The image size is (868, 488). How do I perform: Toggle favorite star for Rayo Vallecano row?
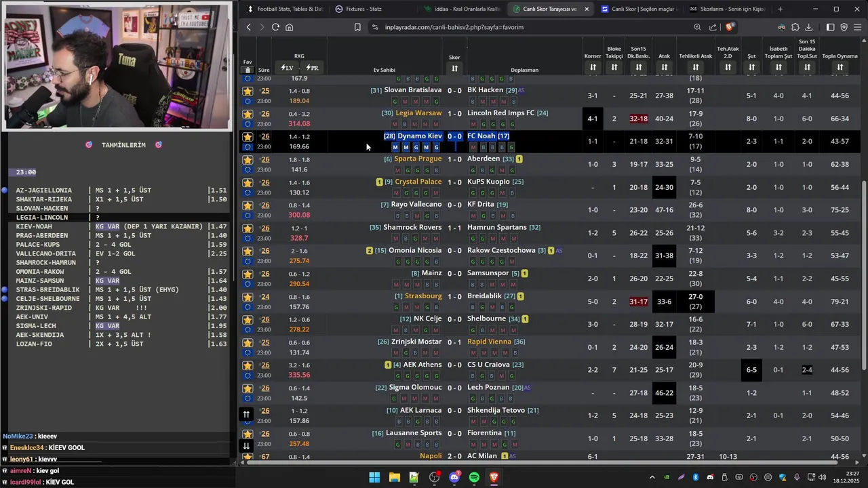[x=248, y=205]
